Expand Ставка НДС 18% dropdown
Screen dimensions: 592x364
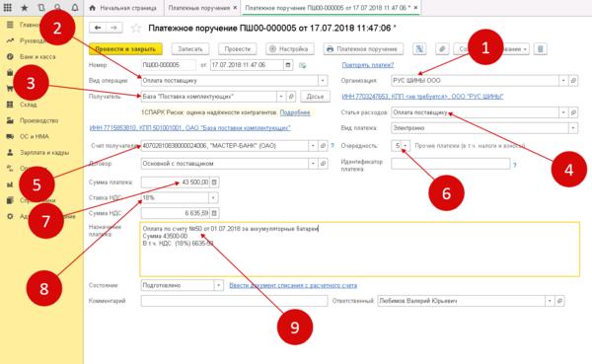tap(213, 198)
